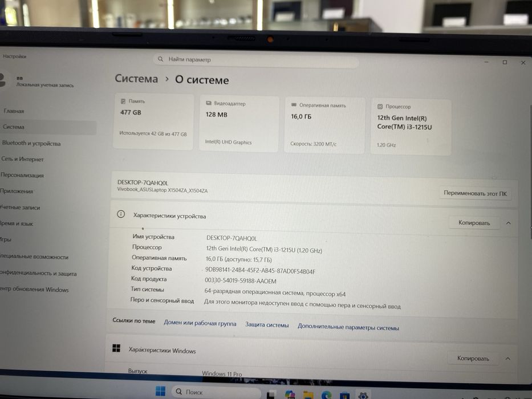
Task: Open Время и язык section
Action: [17, 223]
